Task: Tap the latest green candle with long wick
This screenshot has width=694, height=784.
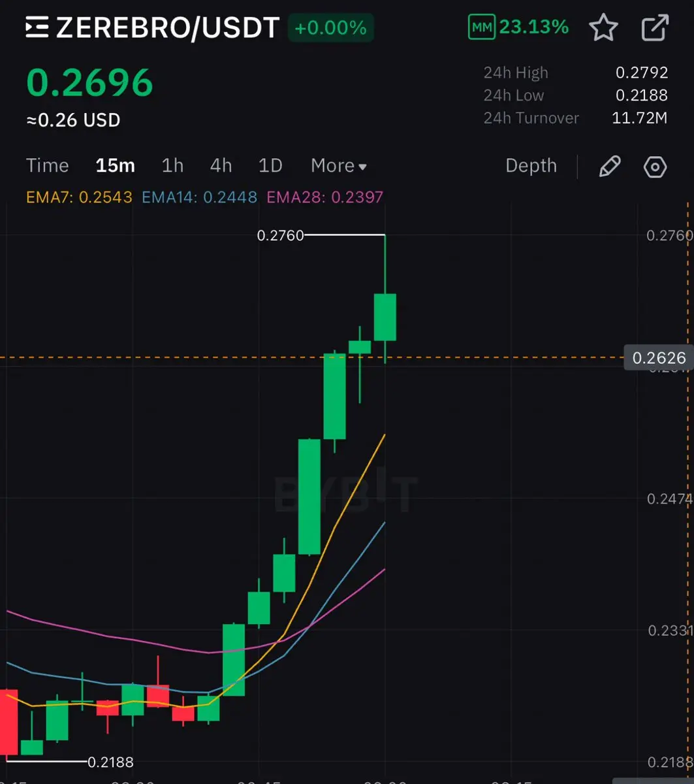Action: (385, 317)
